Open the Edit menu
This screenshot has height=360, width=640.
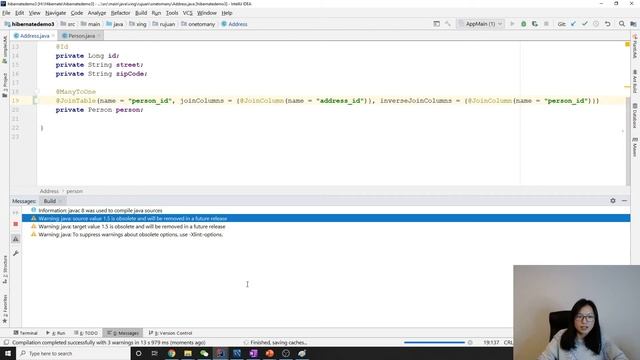click(19, 13)
